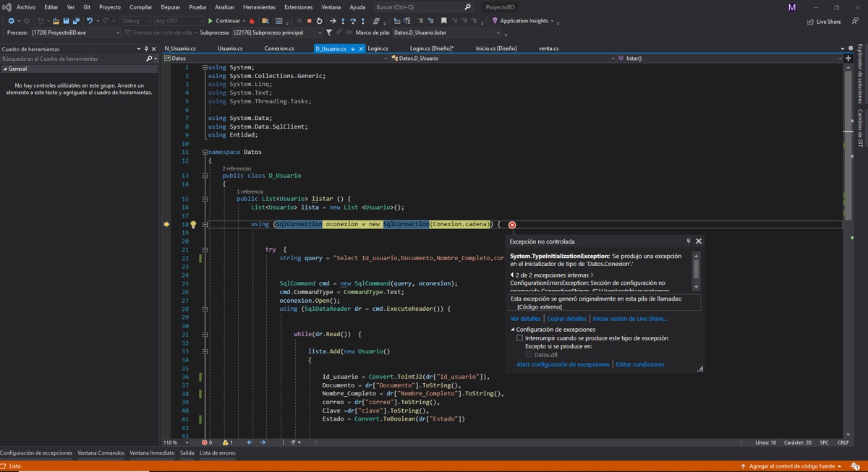Enable 'Interrumpir cuando se produce este tipo de excepción'
868x472 pixels.
click(519, 338)
